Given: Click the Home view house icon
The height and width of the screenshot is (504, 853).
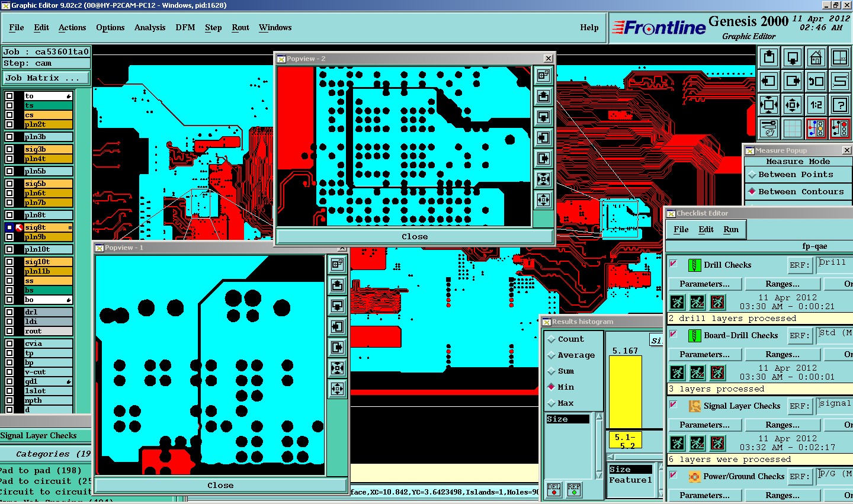Looking at the screenshot, I should click(x=816, y=57).
